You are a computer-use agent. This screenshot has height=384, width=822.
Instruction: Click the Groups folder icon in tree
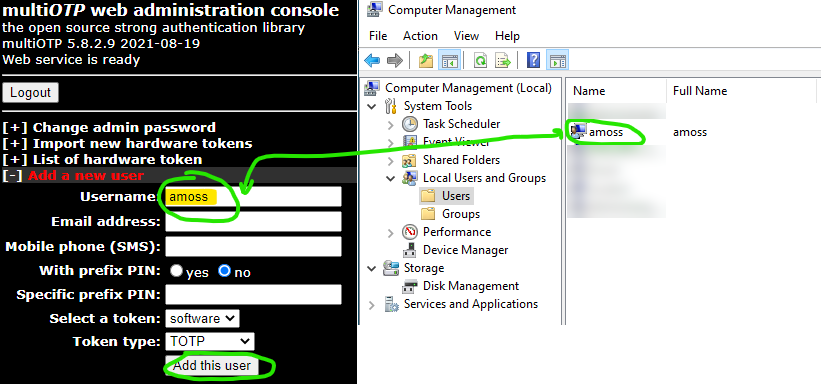pos(428,214)
